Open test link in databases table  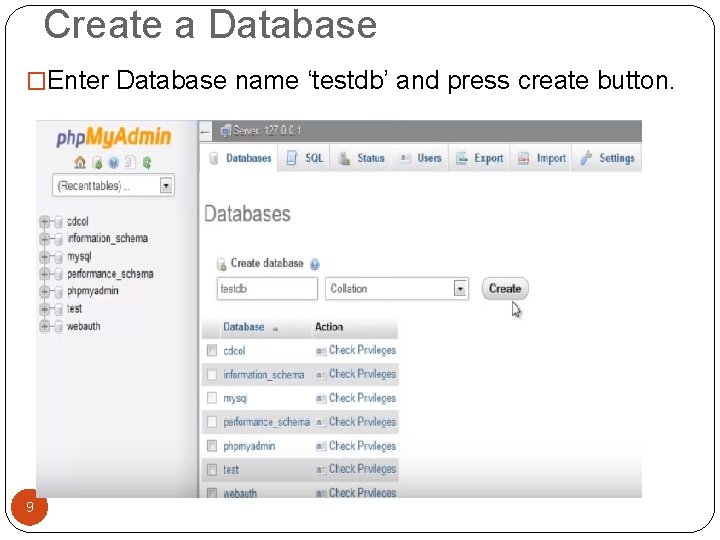coord(231,470)
